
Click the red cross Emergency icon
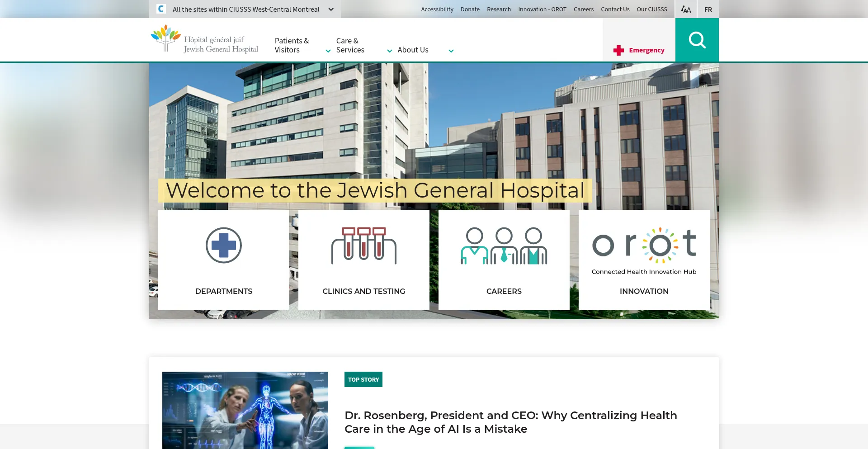click(x=618, y=50)
